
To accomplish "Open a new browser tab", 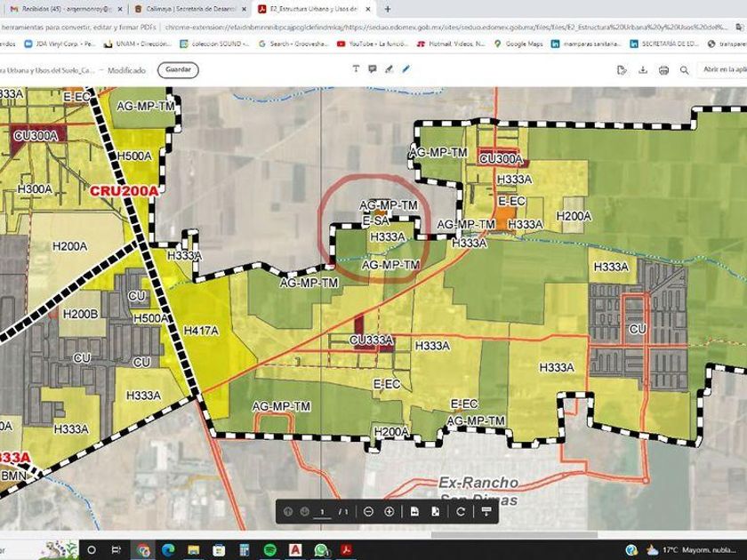I will pyautogui.click(x=388, y=9).
